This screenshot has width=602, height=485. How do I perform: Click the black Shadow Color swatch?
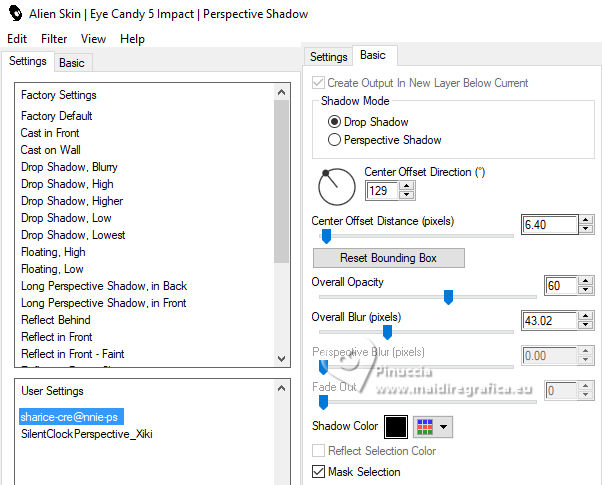396,427
